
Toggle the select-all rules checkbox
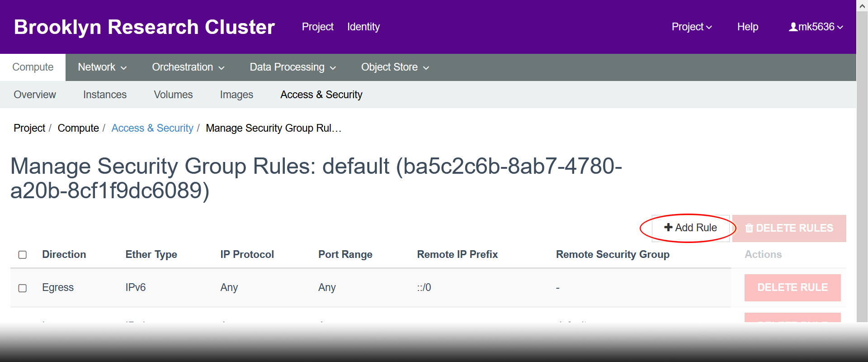23,255
